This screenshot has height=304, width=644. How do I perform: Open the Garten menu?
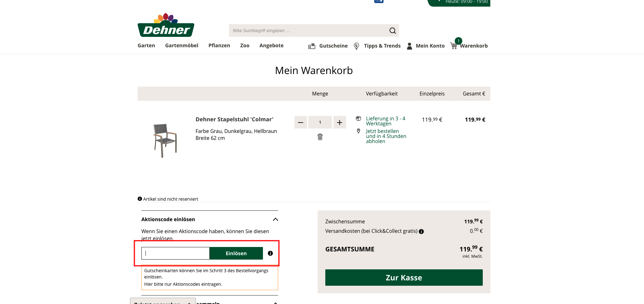pyautogui.click(x=146, y=45)
